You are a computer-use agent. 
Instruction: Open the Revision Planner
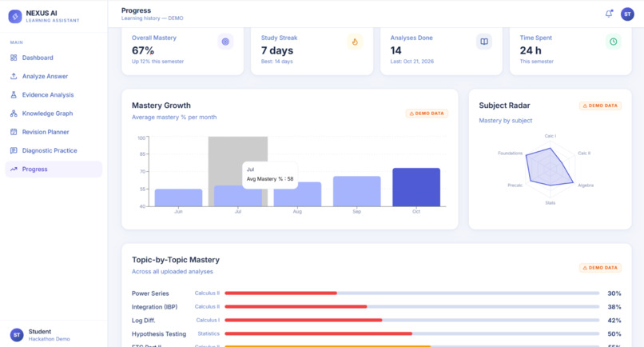pyautogui.click(x=54, y=132)
